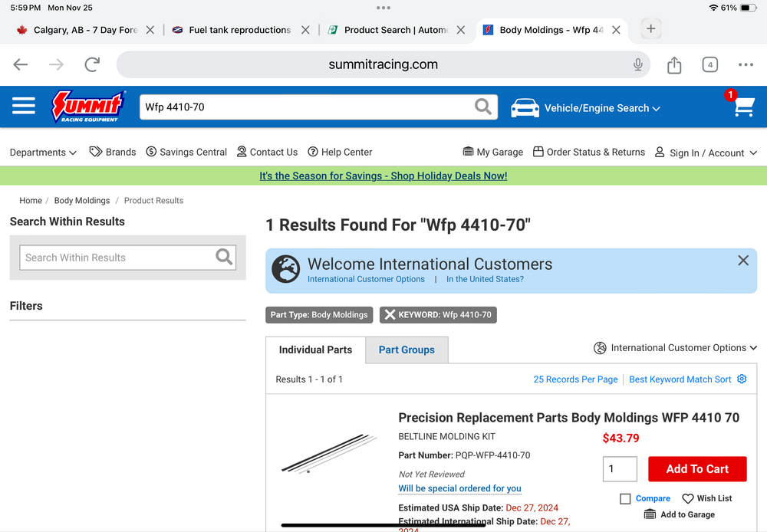The width and height of the screenshot is (767, 532).
Task: Tap the microphone icon in address bar
Action: [x=637, y=64]
